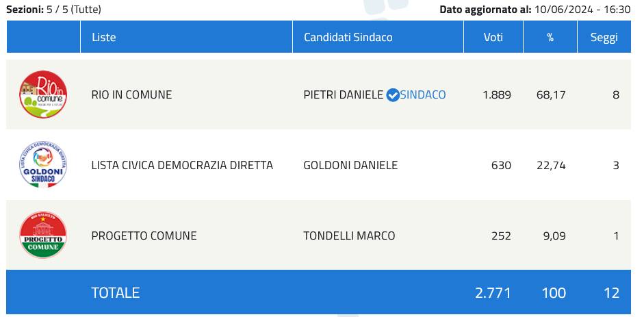The width and height of the screenshot is (644, 317).
Task: Click the Liste column header
Action: pyautogui.click(x=103, y=38)
